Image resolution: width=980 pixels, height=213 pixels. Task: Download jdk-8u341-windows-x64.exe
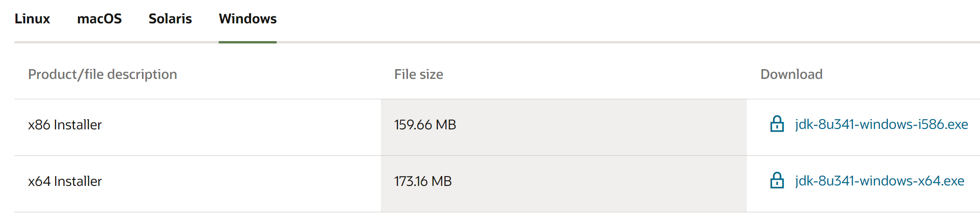pos(880,181)
